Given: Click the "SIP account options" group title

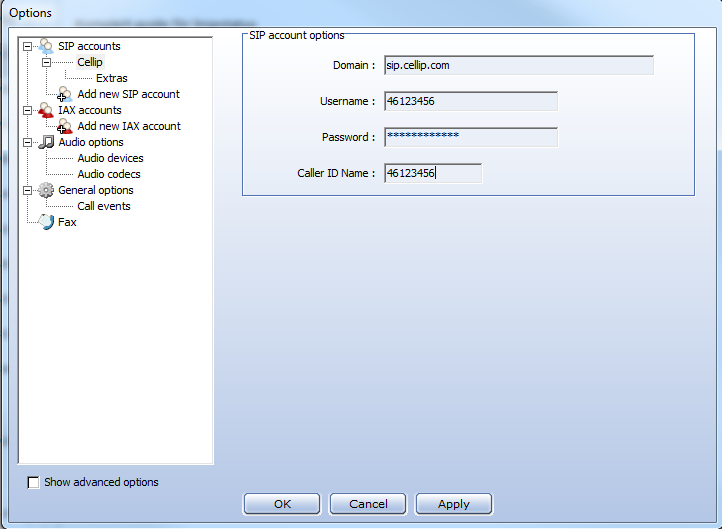Looking at the screenshot, I should coord(297,35).
